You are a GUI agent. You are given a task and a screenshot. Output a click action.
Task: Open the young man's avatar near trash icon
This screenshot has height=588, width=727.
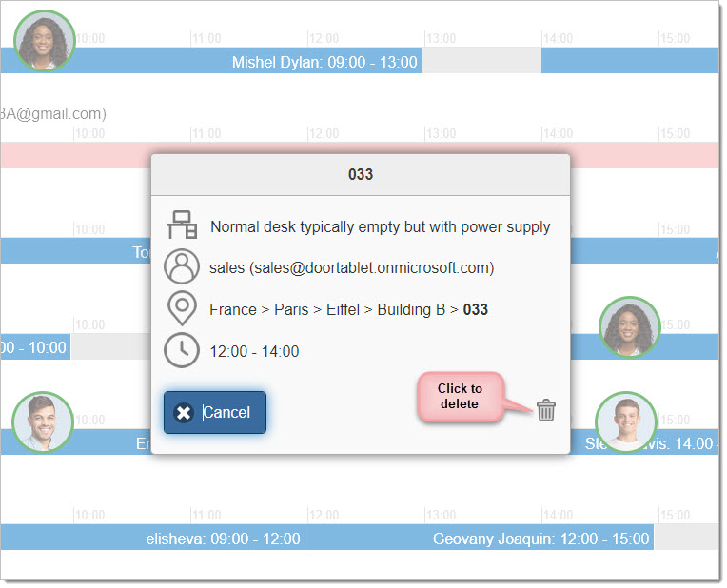(x=626, y=421)
